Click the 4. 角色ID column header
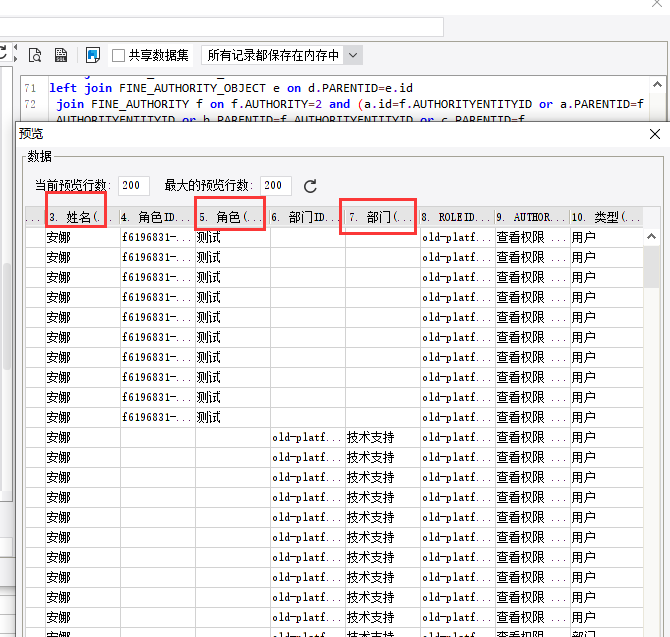 pos(157,217)
